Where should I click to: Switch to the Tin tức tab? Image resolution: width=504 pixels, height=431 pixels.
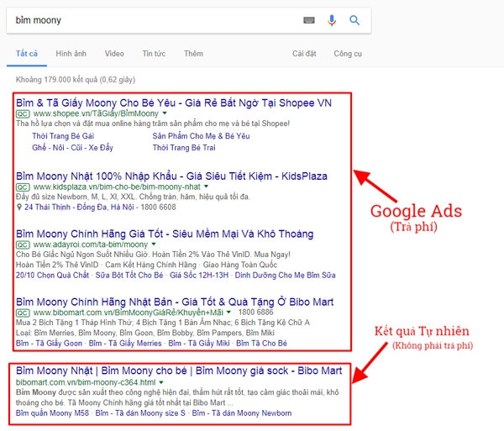154,54
